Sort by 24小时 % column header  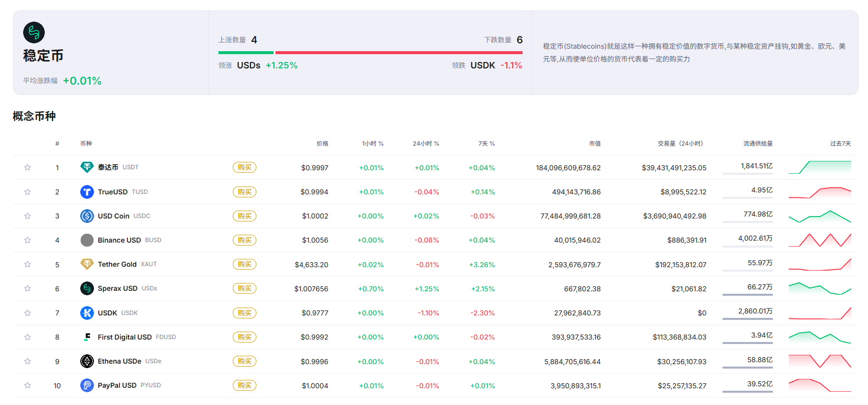tap(426, 144)
